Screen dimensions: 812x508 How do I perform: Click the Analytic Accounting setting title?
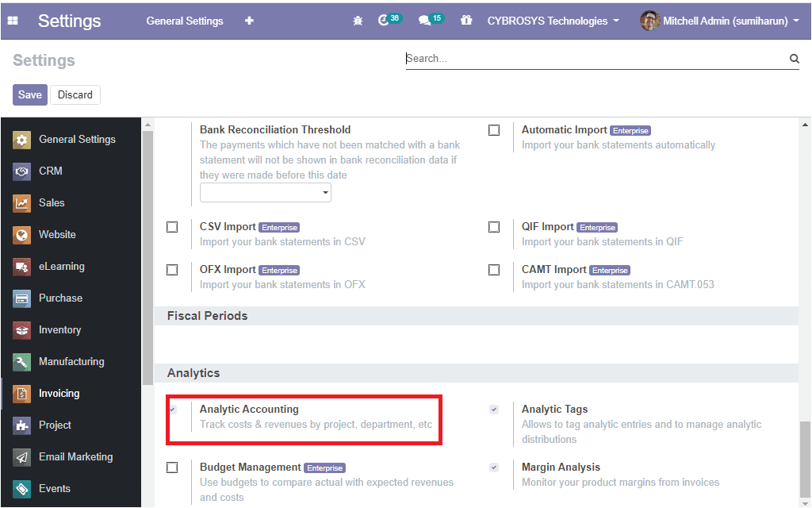(x=249, y=410)
